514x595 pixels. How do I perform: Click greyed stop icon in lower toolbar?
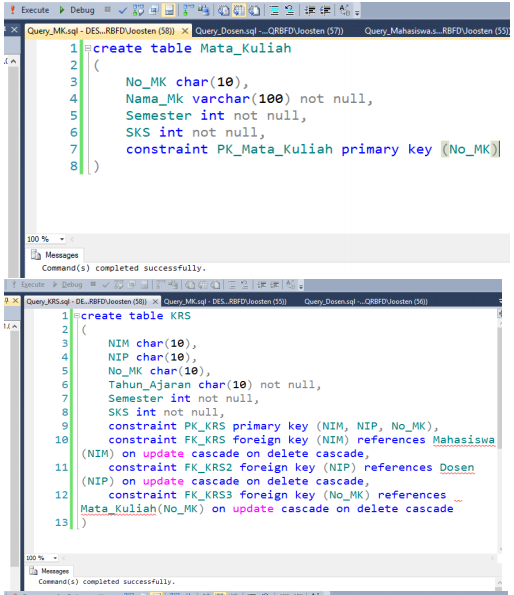(x=93, y=284)
